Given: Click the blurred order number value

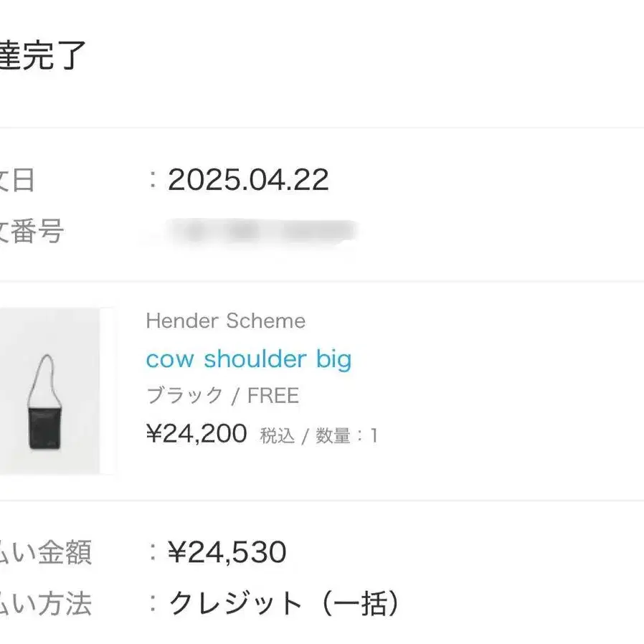Looking at the screenshot, I should (261, 231).
